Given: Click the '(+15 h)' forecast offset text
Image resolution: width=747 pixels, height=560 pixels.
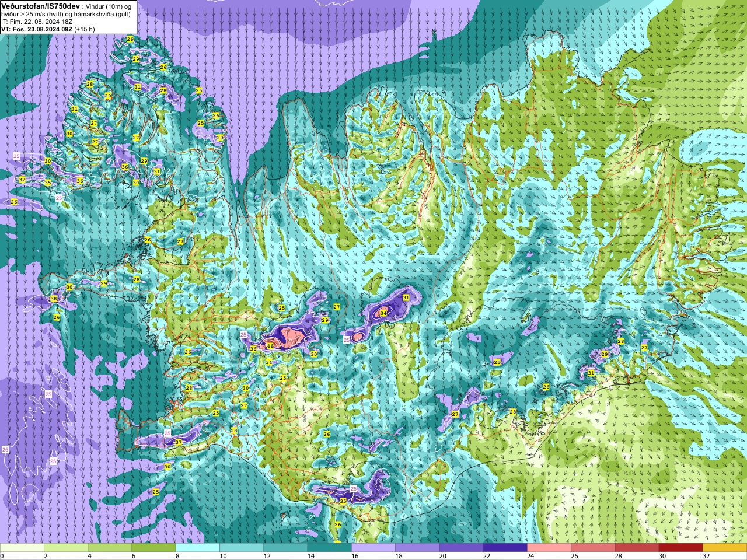Looking at the screenshot, I should click(85, 29).
